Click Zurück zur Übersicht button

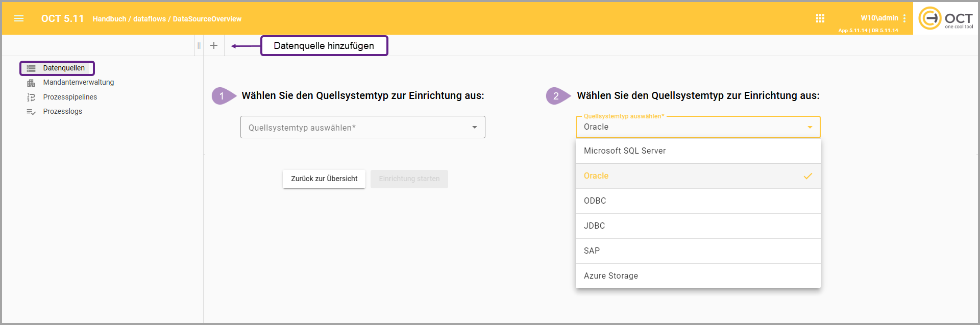pyautogui.click(x=324, y=179)
